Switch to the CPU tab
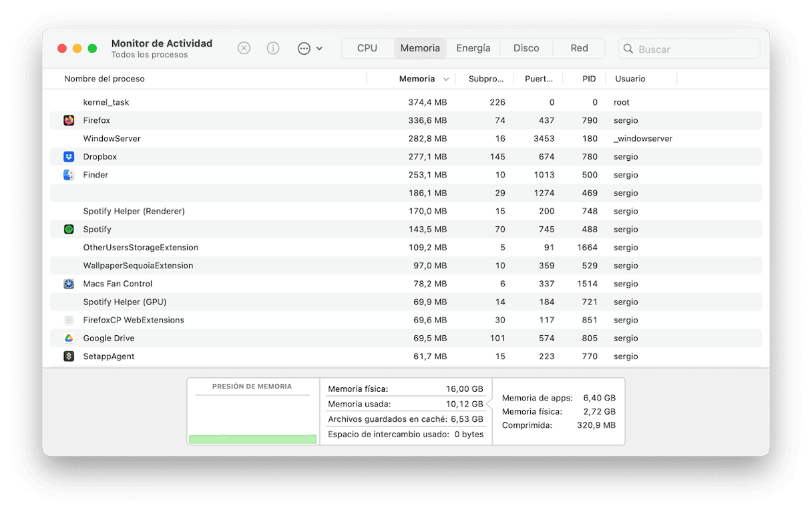The width and height of the screenshot is (812, 512). [367, 48]
